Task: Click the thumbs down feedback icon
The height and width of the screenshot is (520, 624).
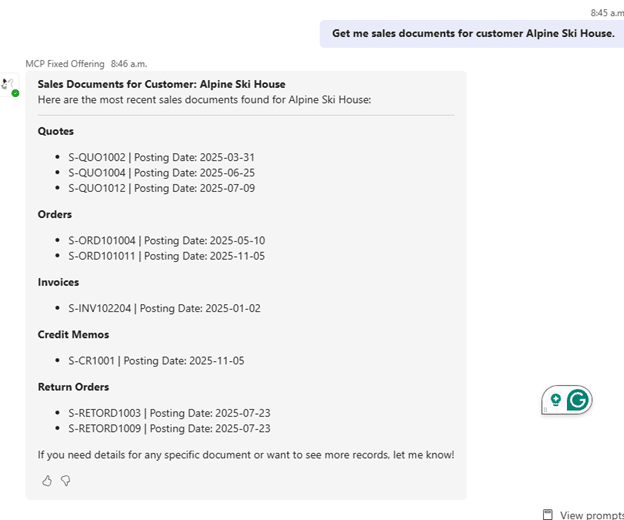Action: 66,481
